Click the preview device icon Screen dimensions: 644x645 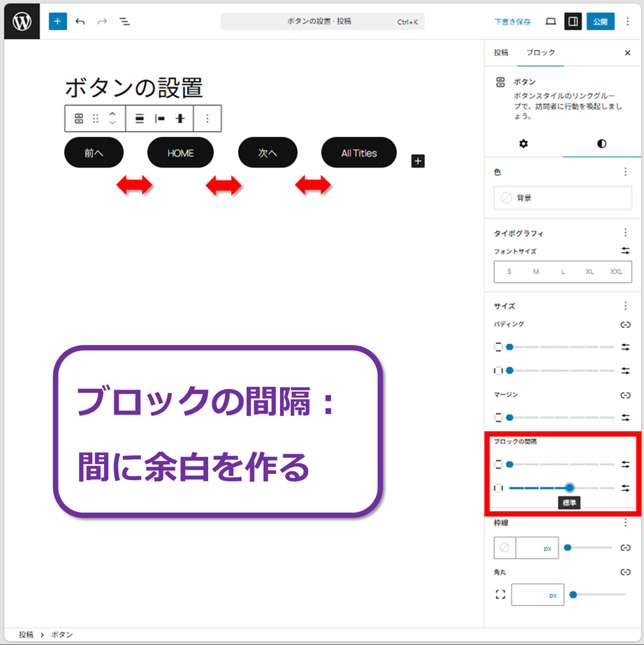(x=550, y=22)
